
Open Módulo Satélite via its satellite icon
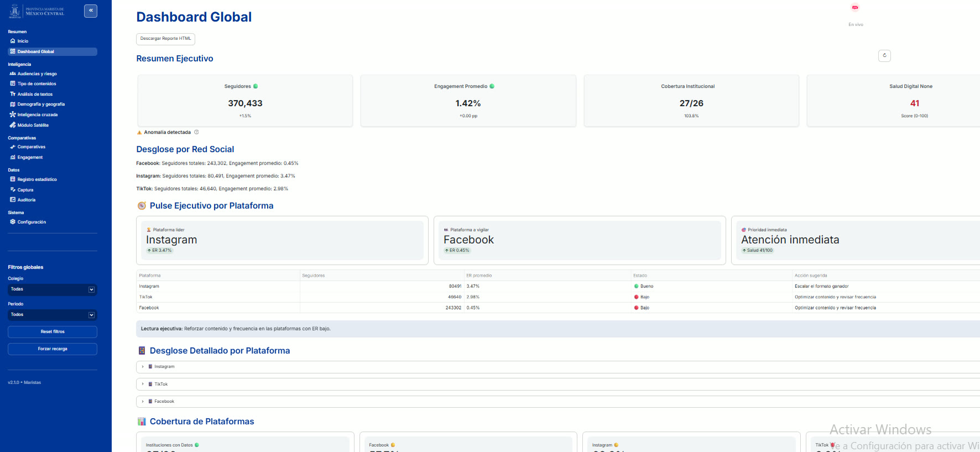[13, 125]
